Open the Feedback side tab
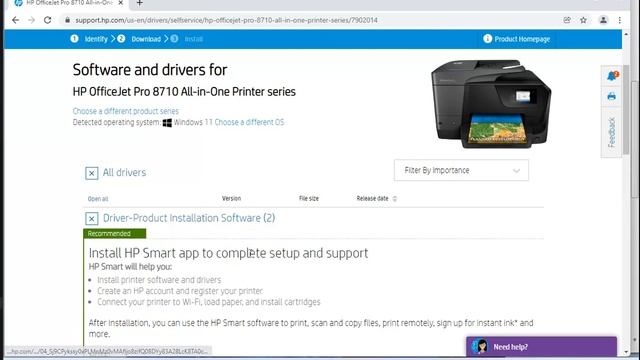 (x=611, y=132)
